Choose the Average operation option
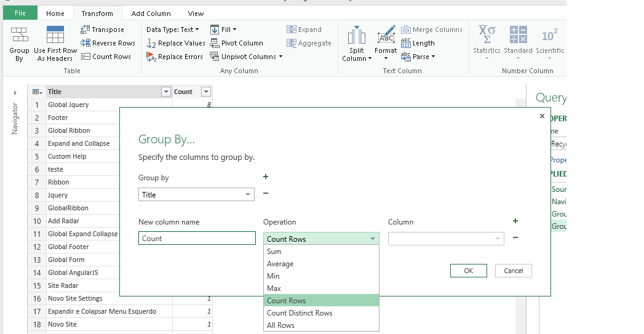Viewport: 644px width, 334px height. coord(280,264)
